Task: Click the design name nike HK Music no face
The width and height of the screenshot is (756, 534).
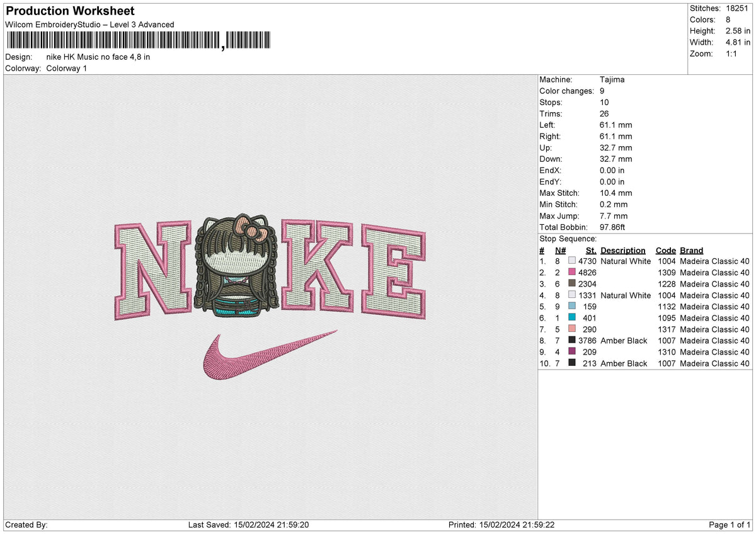Action: coord(98,57)
